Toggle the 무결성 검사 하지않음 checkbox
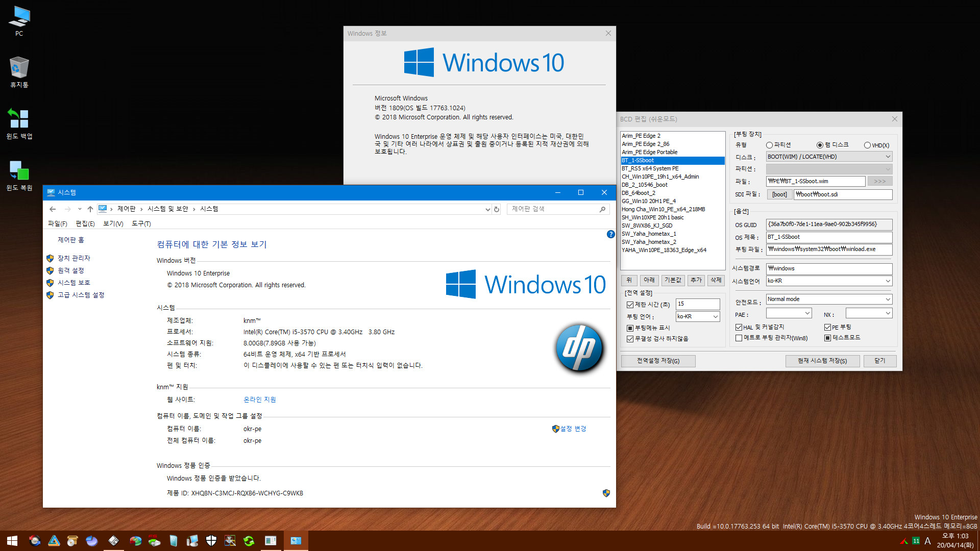980x551 pixels. tap(630, 339)
